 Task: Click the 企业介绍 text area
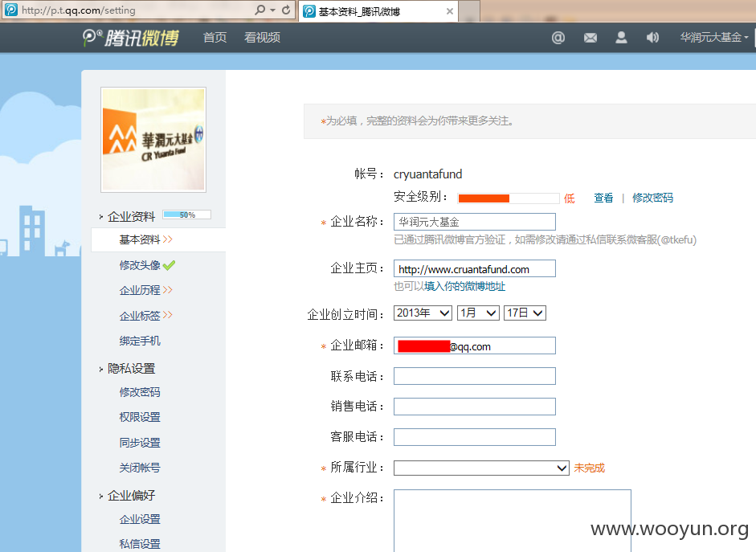tap(512, 521)
